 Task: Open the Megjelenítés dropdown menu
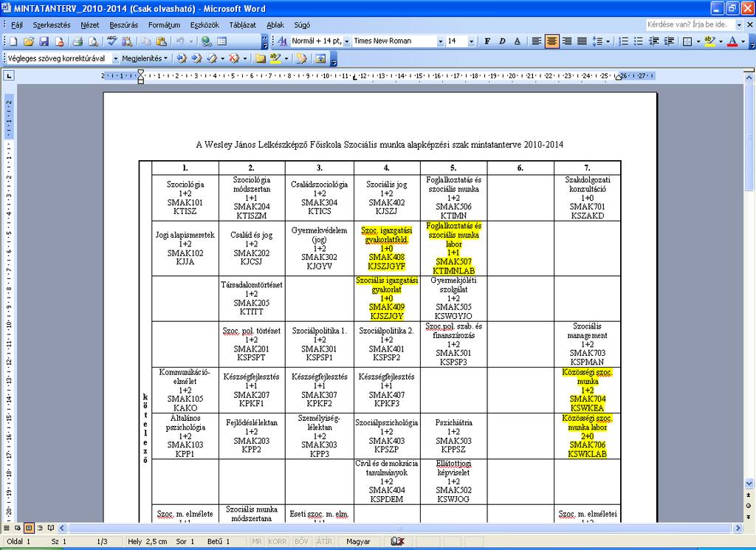(145, 59)
